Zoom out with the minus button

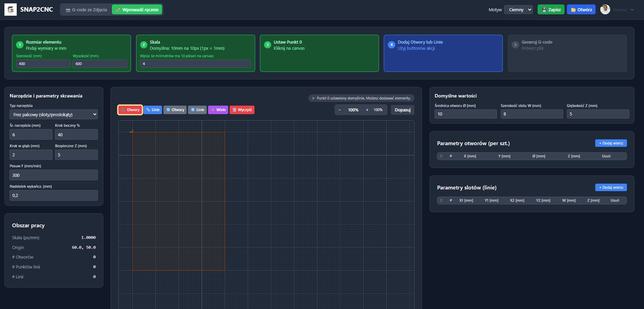[x=340, y=110]
